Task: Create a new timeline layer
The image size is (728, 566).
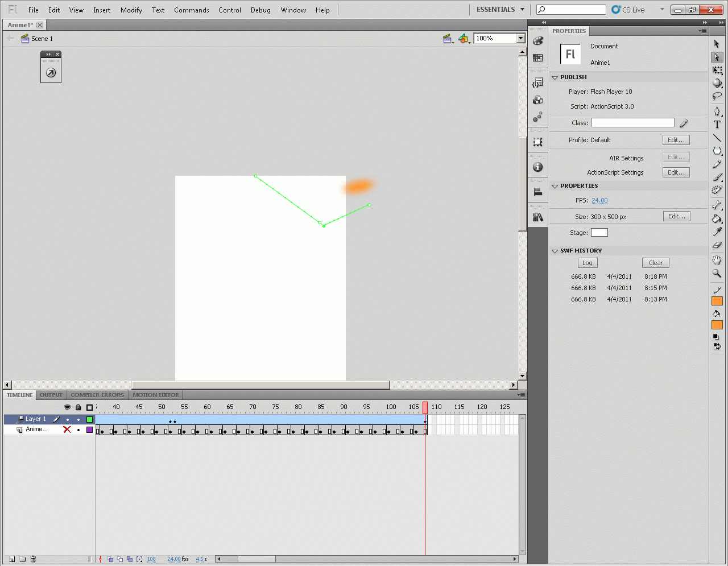Action: point(12,559)
